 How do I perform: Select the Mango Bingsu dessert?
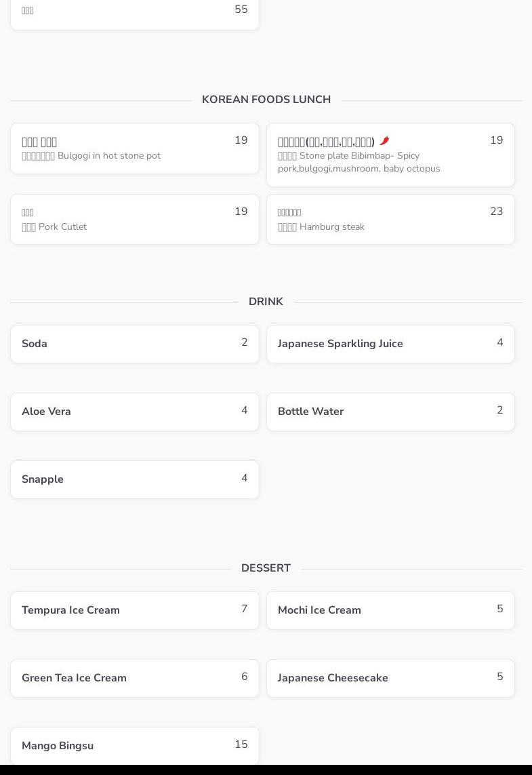pos(134,745)
